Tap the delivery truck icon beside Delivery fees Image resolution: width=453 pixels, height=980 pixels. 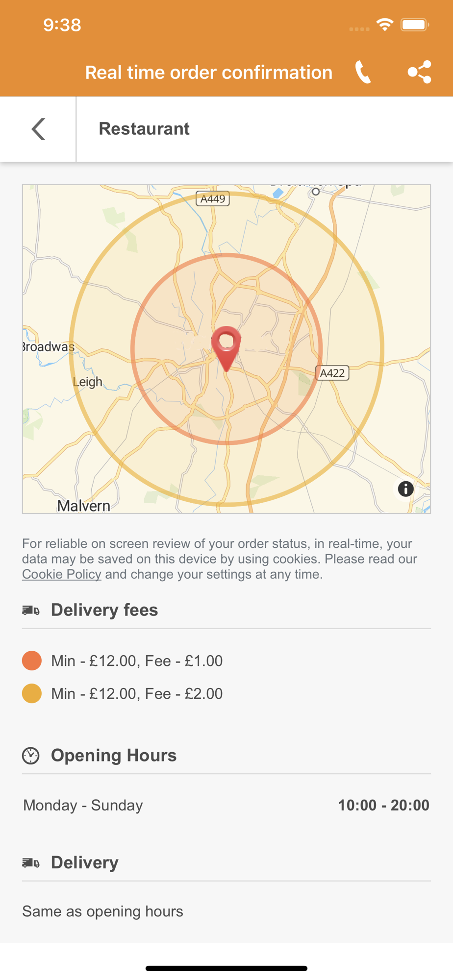31,610
